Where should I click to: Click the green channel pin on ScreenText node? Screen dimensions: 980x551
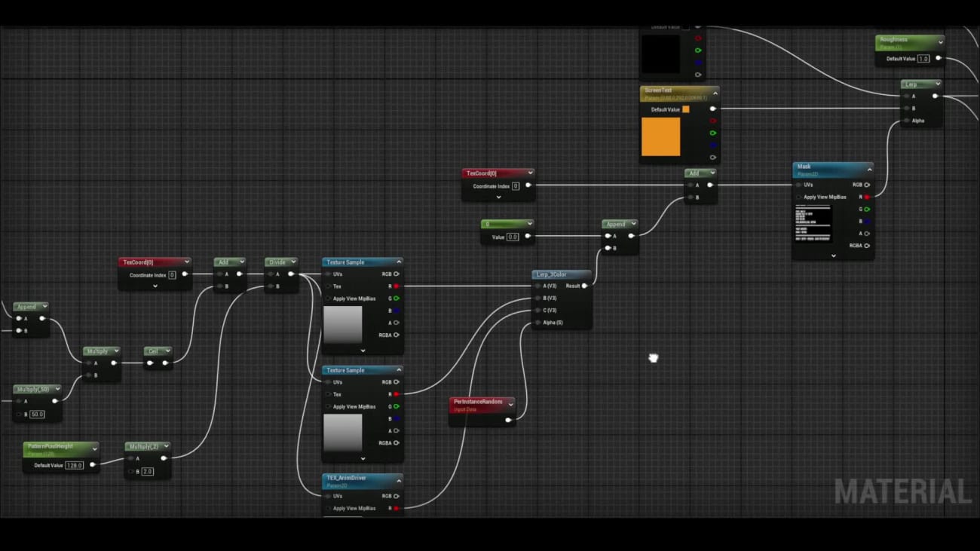coord(712,133)
